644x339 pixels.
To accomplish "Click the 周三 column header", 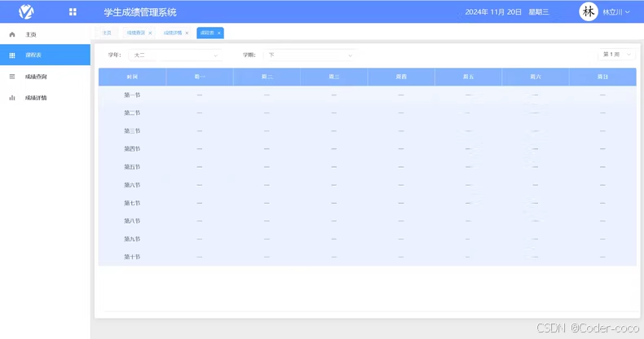I will point(334,77).
